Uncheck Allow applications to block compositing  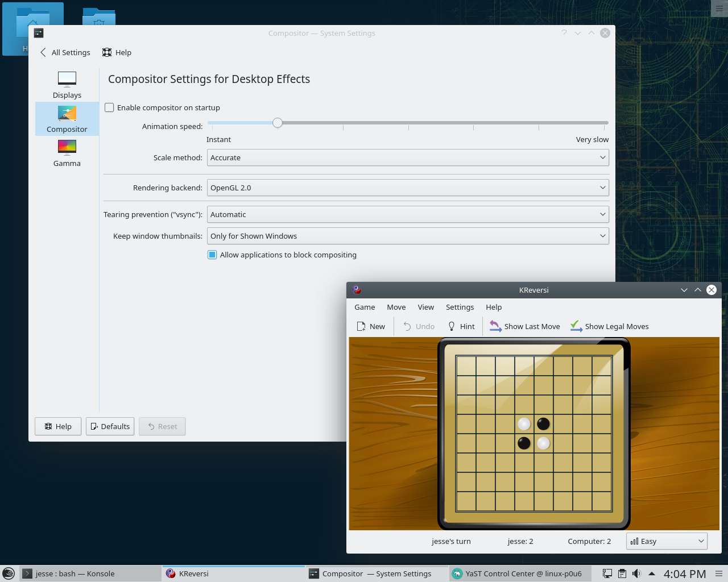212,255
